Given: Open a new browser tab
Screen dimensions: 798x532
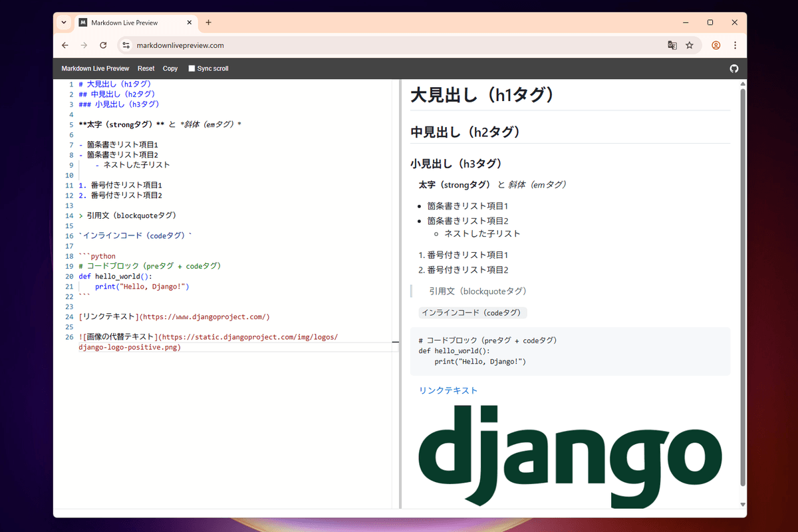Looking at the screenshot, I should [x=208, y=23].
